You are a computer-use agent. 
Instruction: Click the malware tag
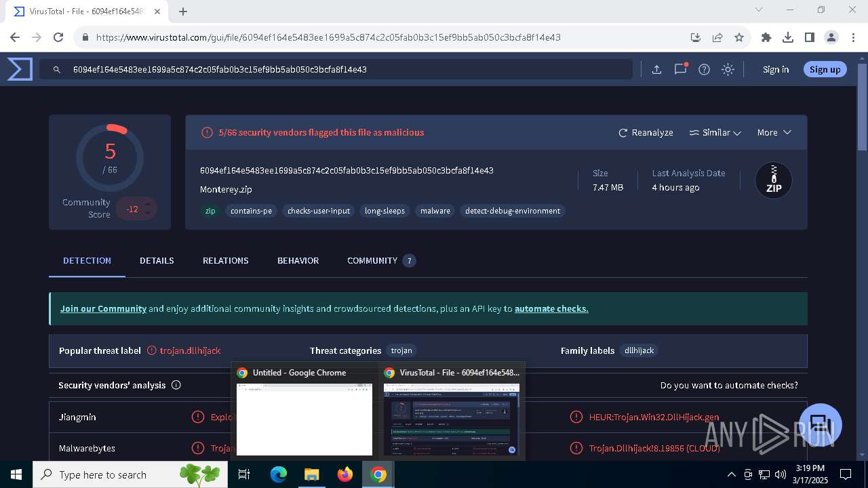[435, 211]
